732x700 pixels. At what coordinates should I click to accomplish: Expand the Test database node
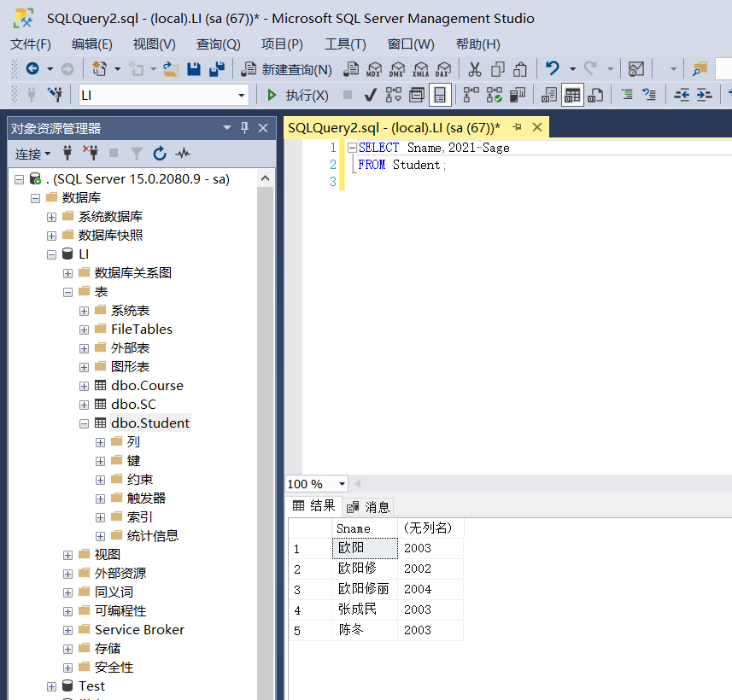tap(51, 687)
